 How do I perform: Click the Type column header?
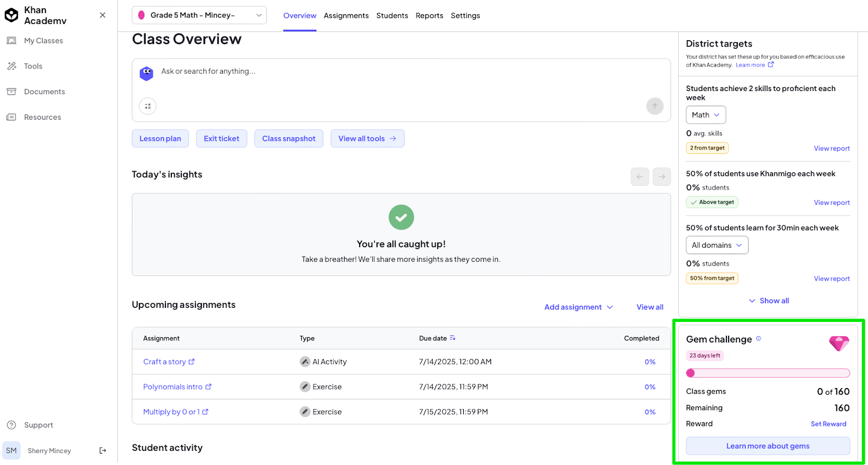tap(307, 338)
